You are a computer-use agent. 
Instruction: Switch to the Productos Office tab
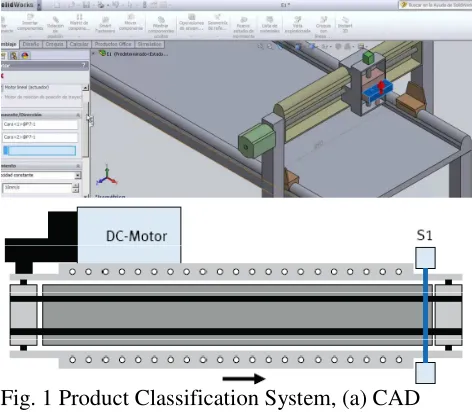113,44
